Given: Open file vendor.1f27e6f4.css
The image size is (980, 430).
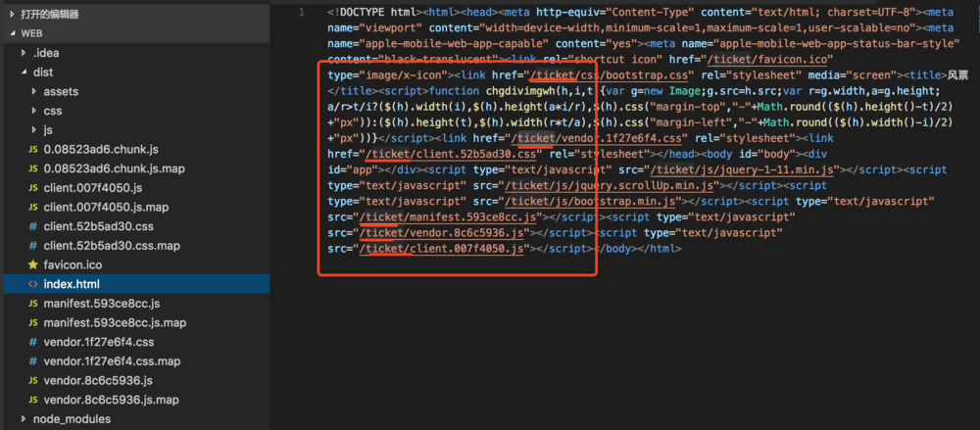Looking at the screenshot, I should (x=99, y=342).
